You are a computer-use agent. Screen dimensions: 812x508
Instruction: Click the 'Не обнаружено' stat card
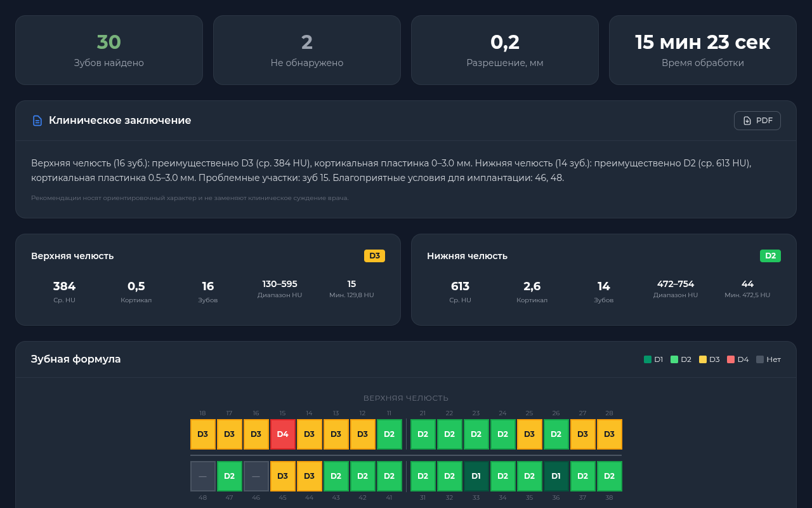tap(307, 50)
